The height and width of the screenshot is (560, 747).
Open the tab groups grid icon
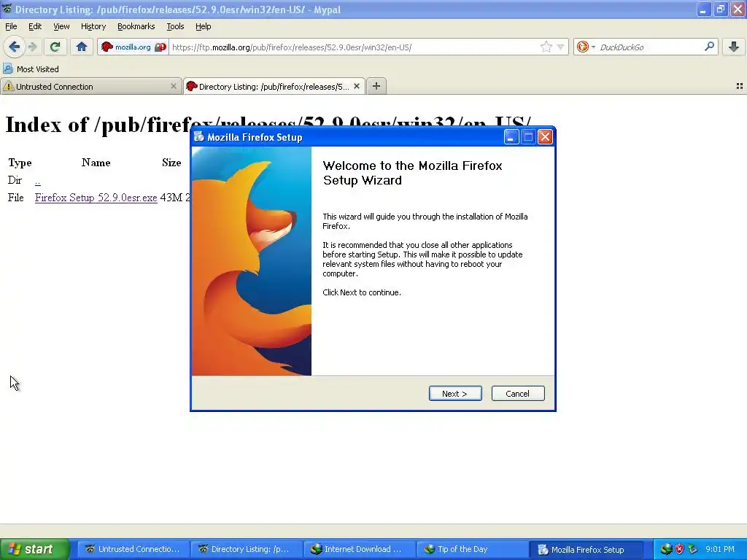(x=740, y=86)
